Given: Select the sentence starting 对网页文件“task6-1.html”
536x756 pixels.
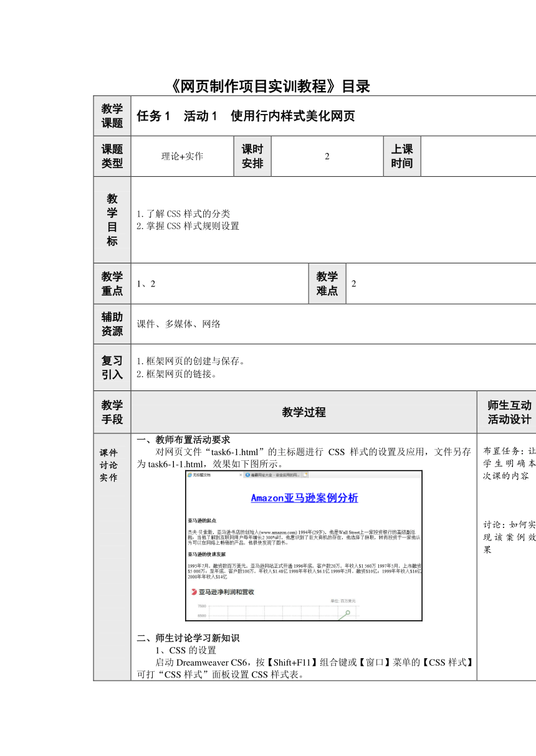Looking at the screenshot, I should (304, 458).
